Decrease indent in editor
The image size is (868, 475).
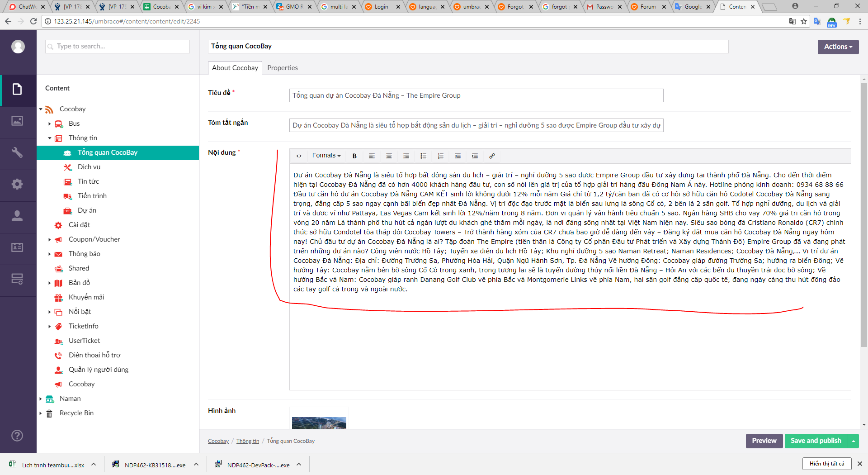458,156
